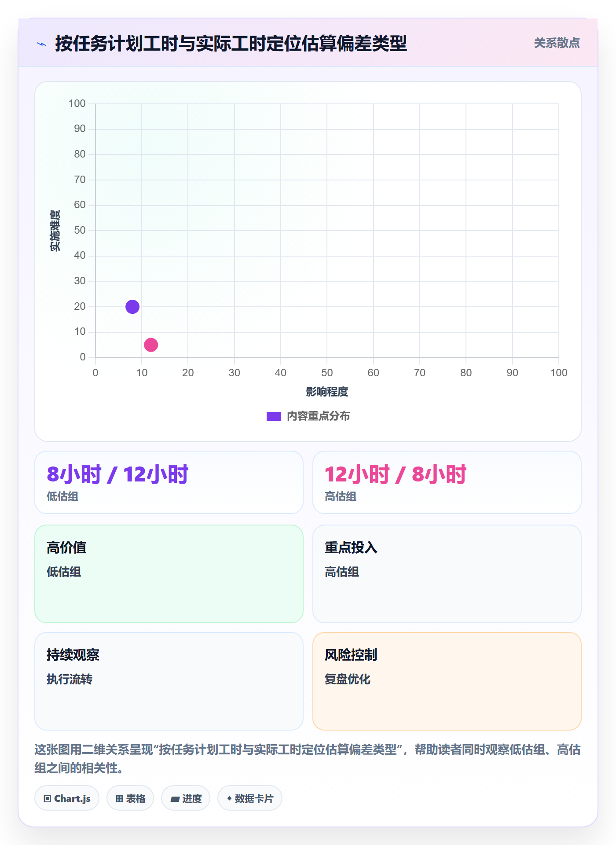This screenshot has height=845, width=616.
Task: Click the 影响程度 x-axis title
Action: [327, 392]
